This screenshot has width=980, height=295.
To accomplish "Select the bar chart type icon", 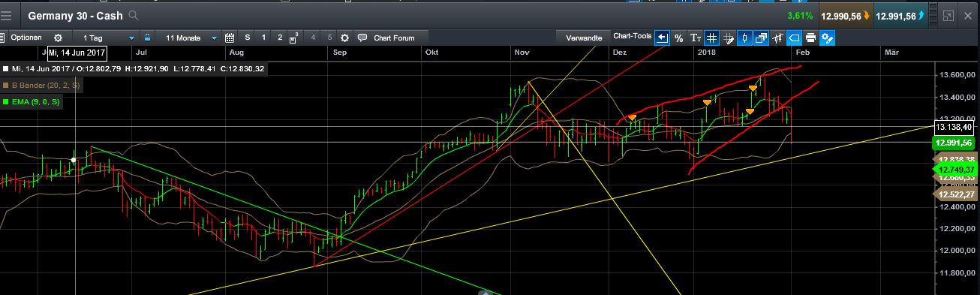I will 778,38.
